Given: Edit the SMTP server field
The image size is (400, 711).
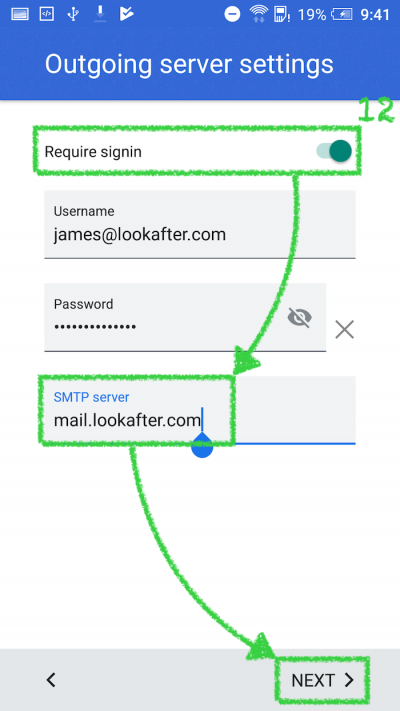Looking at the screenshot, I should 200,410.
